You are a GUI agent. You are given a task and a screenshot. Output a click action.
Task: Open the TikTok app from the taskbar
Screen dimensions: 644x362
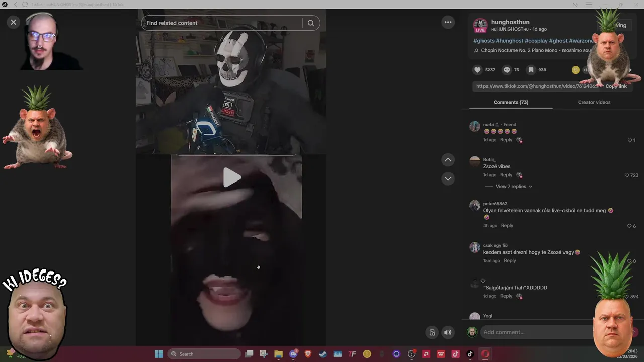[470, 354]
